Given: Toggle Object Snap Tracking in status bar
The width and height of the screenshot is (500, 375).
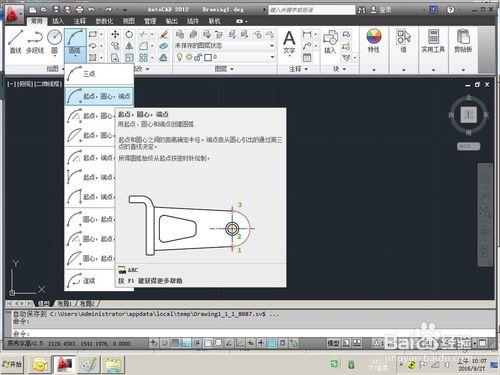Looking at the screenshot, I should [x=229, y=343].
